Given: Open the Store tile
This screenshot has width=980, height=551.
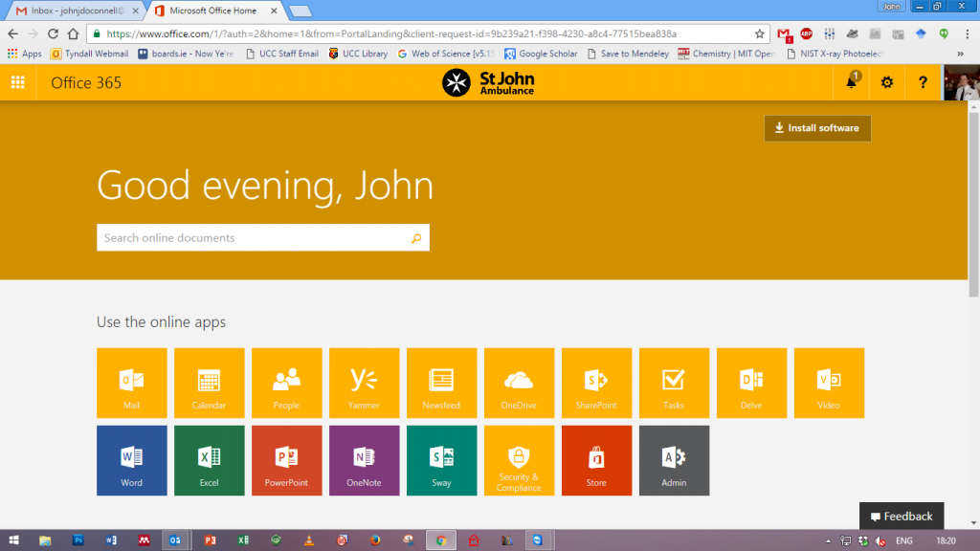Looking at the screenshot, I should pos(597,460).
